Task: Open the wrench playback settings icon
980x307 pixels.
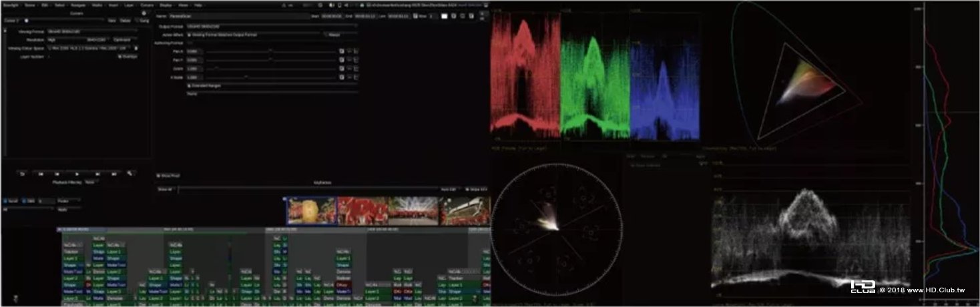Action: click(x=130, y=174)
